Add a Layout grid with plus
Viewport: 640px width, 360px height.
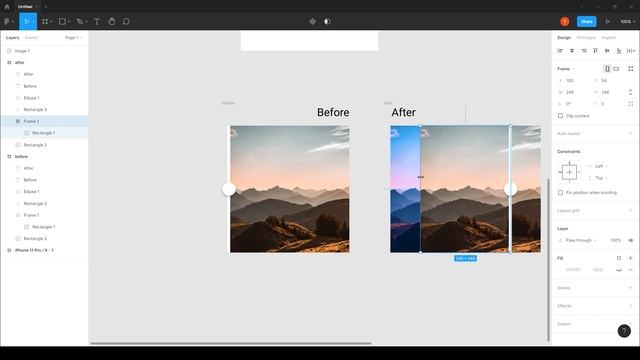631,211
